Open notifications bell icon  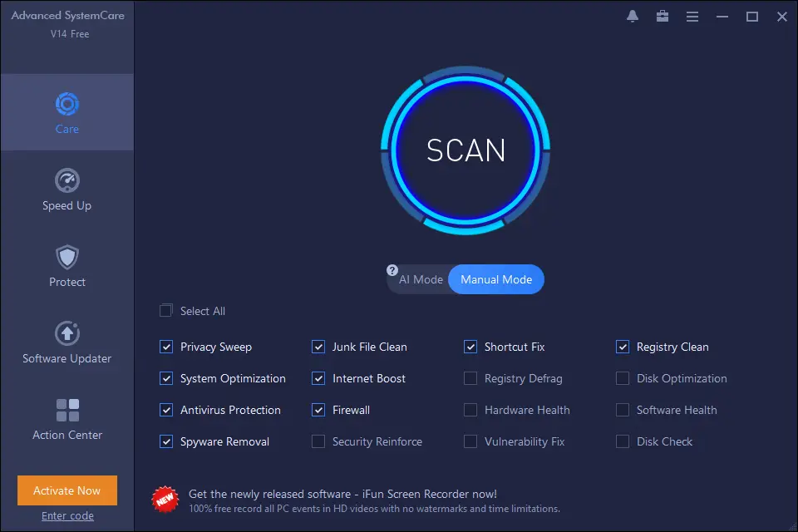[633, 17]
